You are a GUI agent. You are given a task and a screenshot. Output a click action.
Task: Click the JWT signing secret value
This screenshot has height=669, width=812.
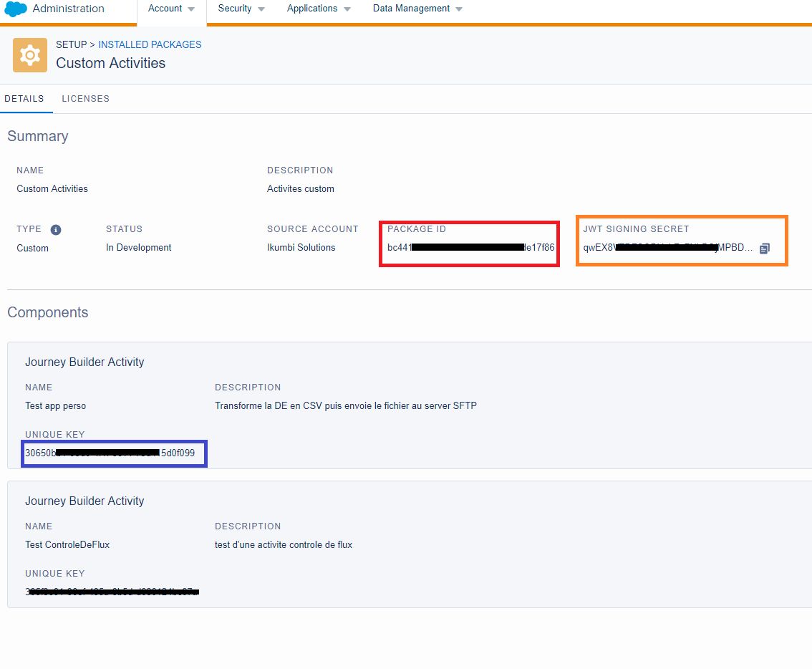[x=668, y=248]
